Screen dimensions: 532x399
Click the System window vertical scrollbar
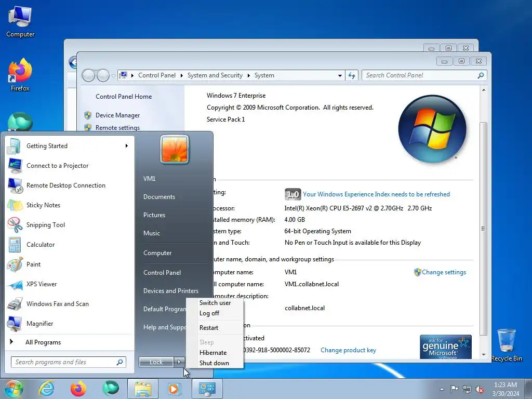click(x=484, y=228)
